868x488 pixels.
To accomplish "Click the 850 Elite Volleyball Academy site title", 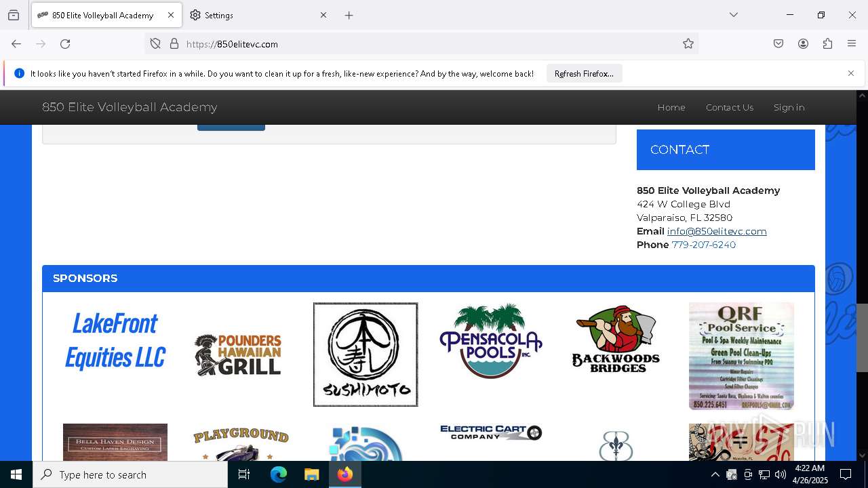I will (130, 107).
